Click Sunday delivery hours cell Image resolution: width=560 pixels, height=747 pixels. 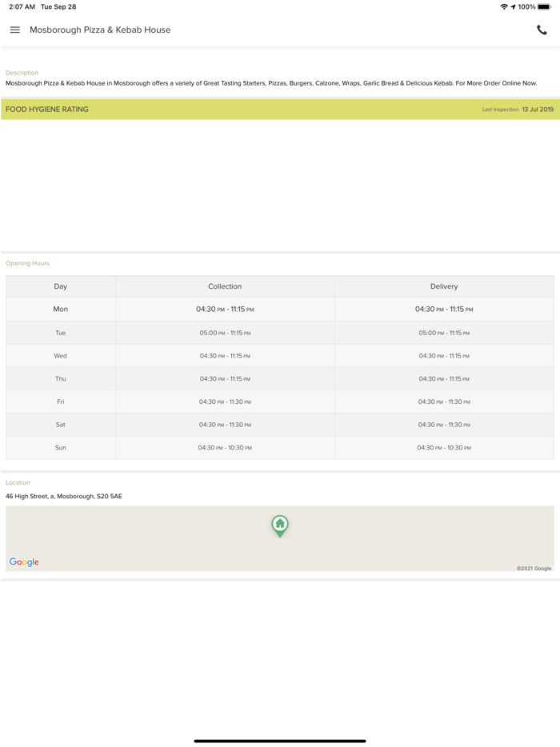[444, 447]
